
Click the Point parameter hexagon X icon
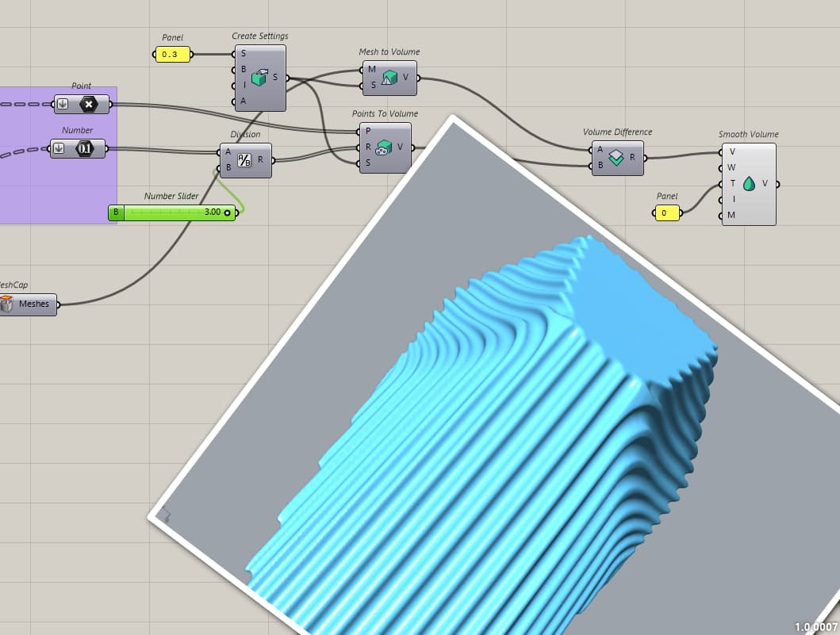point(88,105)
